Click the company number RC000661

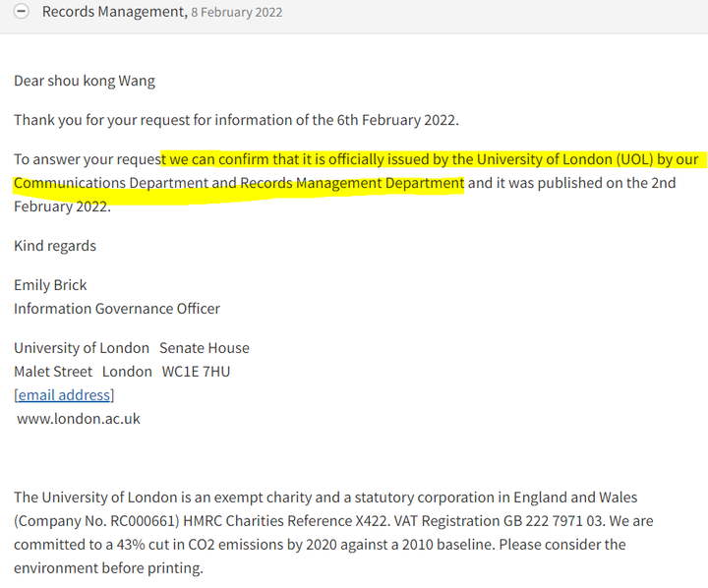point(143,521)
